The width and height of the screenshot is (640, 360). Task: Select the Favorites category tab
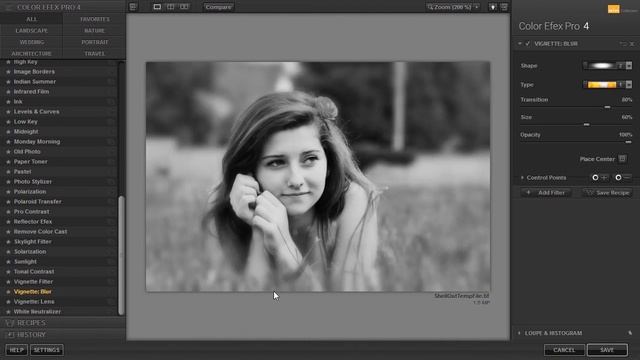pos(94,19)
